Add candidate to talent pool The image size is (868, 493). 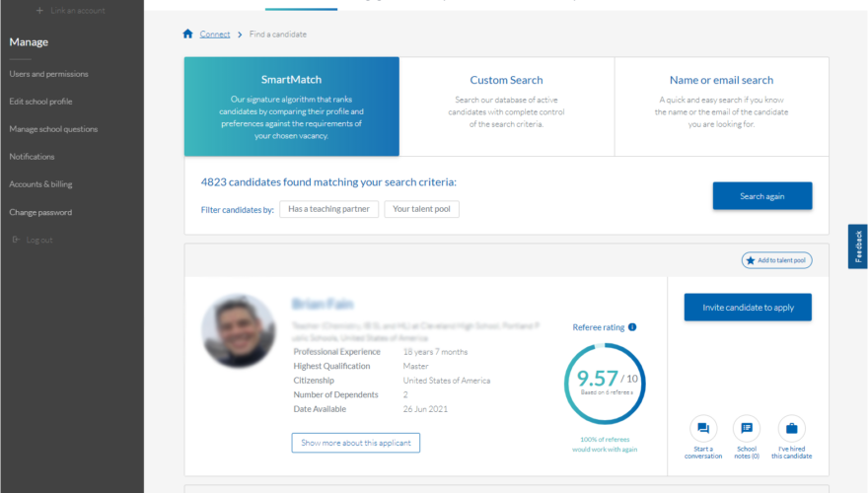(776, 260)
